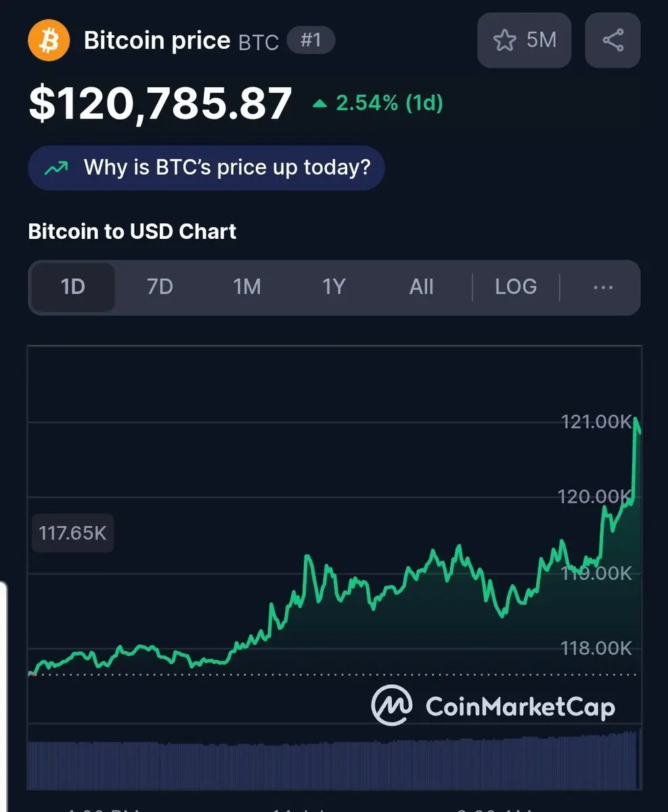Click the 5M watchlist count
The image size is (668, 812).
(541, 40)
